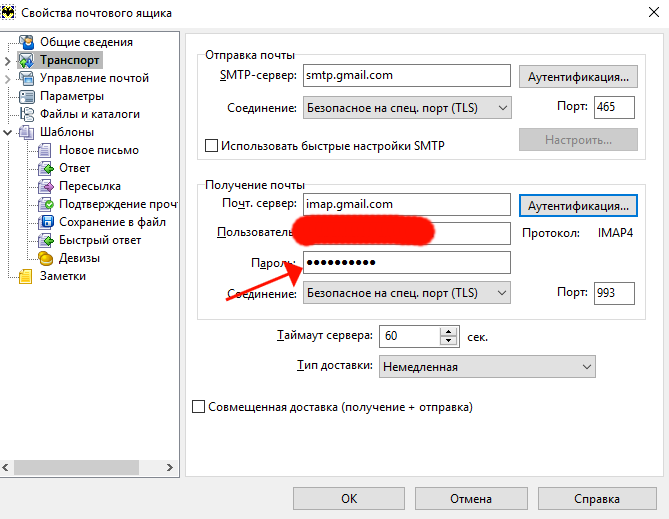Select Новое письмо template
The image size is (669, 519).
tap(99, 150)
